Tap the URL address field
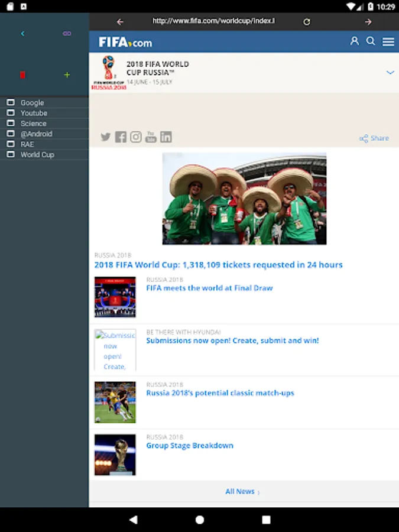The image size is (399, 532). point(213,21)
